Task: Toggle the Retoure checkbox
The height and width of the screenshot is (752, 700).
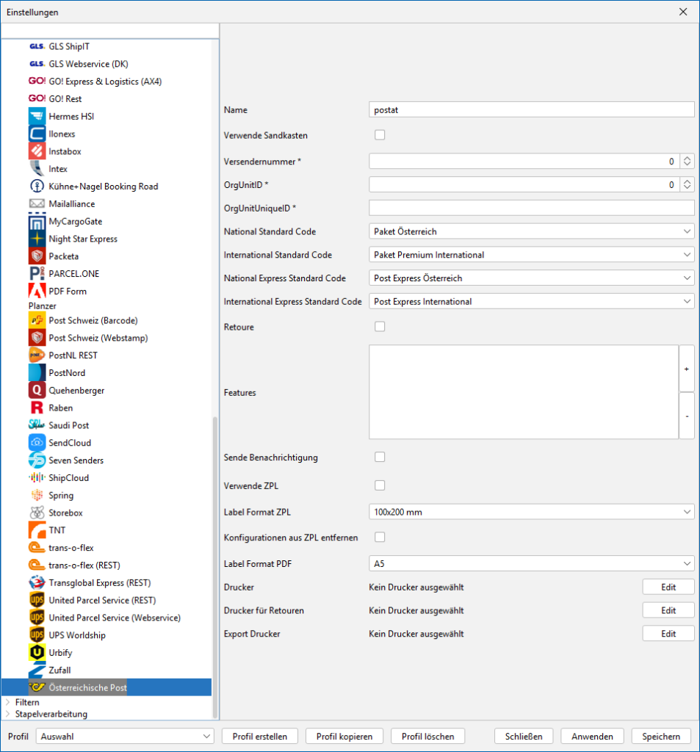Action: click(380, 327)
